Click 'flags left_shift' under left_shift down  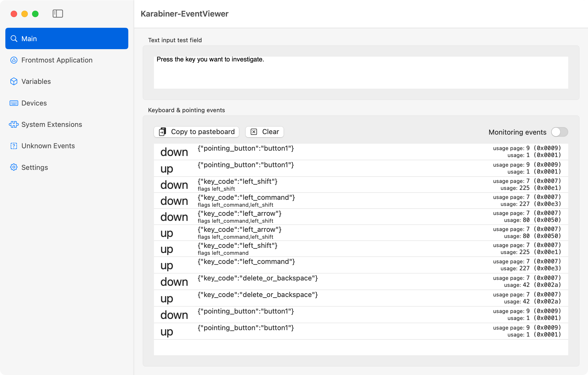[x=216, y=189]
